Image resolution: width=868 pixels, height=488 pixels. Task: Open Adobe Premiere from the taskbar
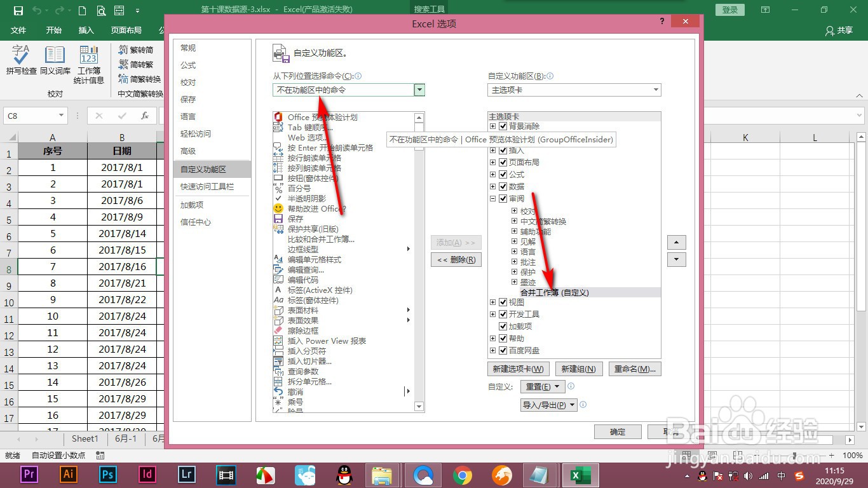(x=29, y=475)
